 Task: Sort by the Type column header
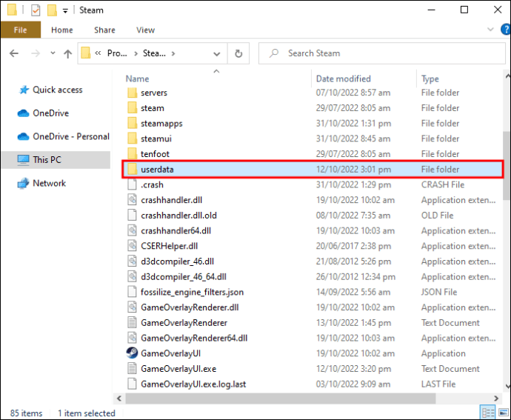tap(430, 79)
